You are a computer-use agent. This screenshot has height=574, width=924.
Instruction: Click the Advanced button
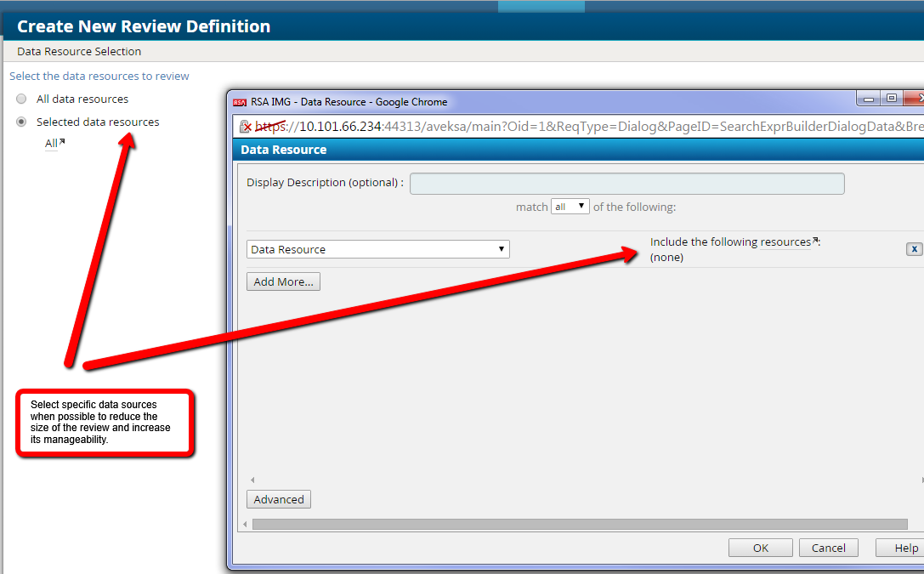coord(279,499)
